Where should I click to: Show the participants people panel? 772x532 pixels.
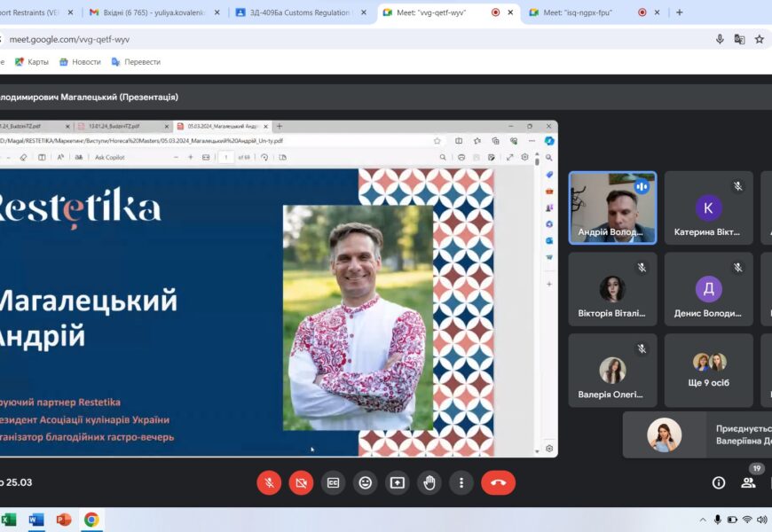(748, 482)
